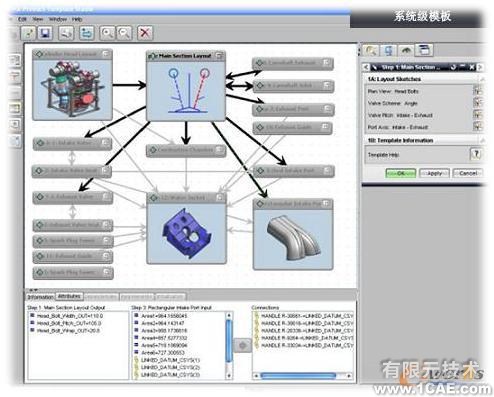Click the Step 2 list's scrollbar up arrow
The height and width of the screenshot is (397, 494).
pos(229,315)
